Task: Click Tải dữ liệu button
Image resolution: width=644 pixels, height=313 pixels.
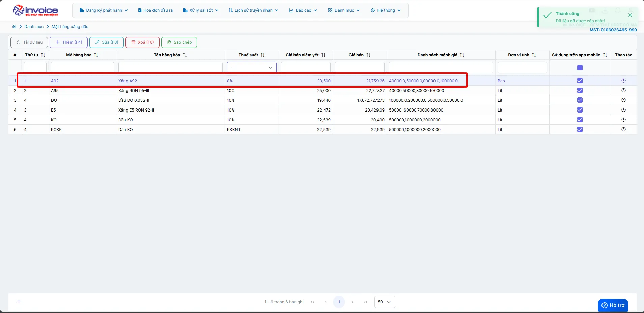Action: 29,42
